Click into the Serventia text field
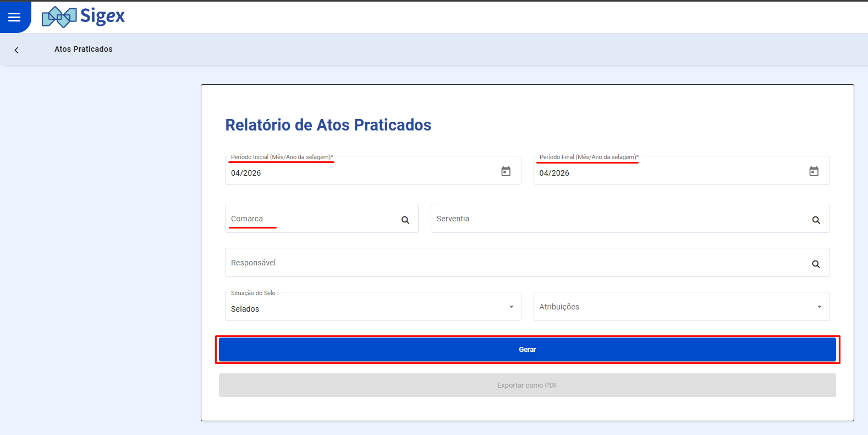This screenshot has height=435, width=868. [616, 219]
